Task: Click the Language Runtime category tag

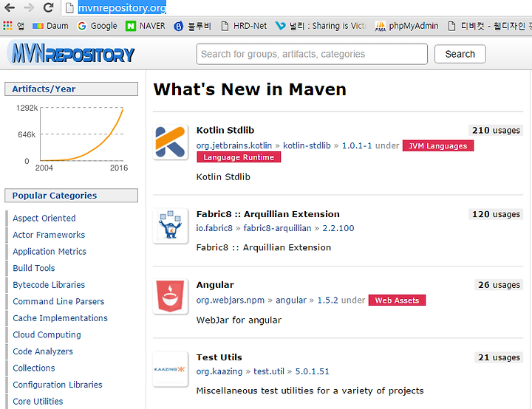Action: click(239, 157)
